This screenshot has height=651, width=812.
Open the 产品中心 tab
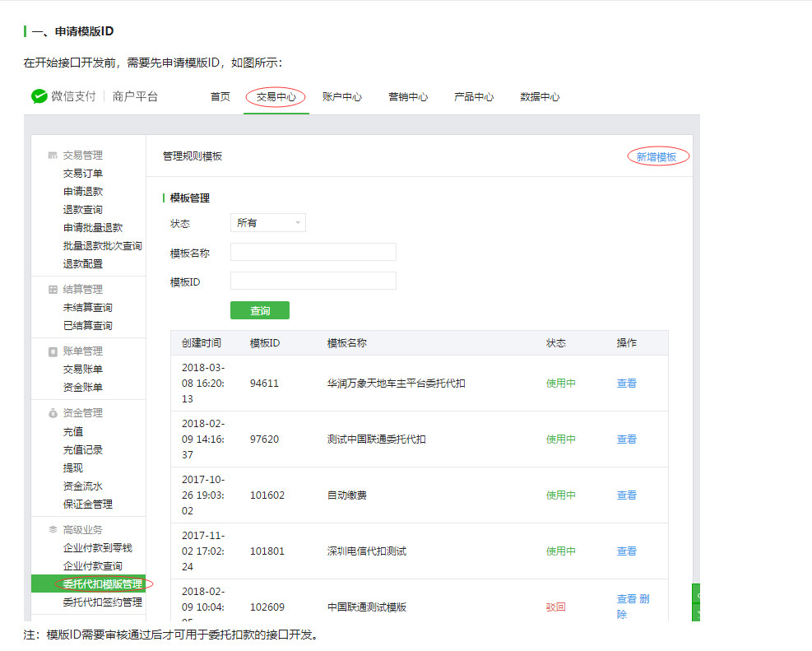click(474, 97)
